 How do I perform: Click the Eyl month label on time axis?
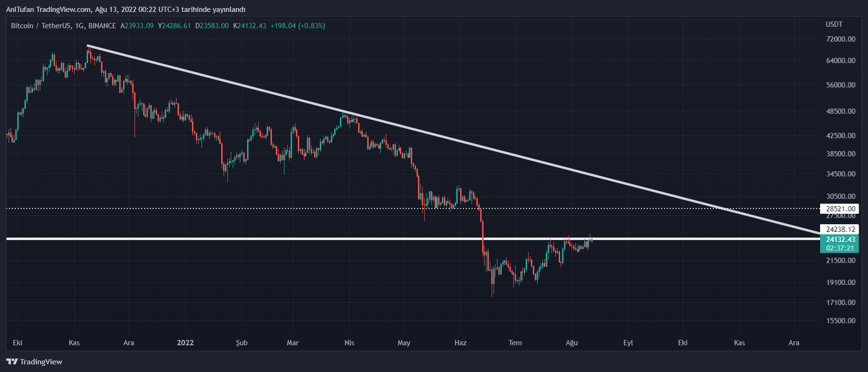coord(628,342)
